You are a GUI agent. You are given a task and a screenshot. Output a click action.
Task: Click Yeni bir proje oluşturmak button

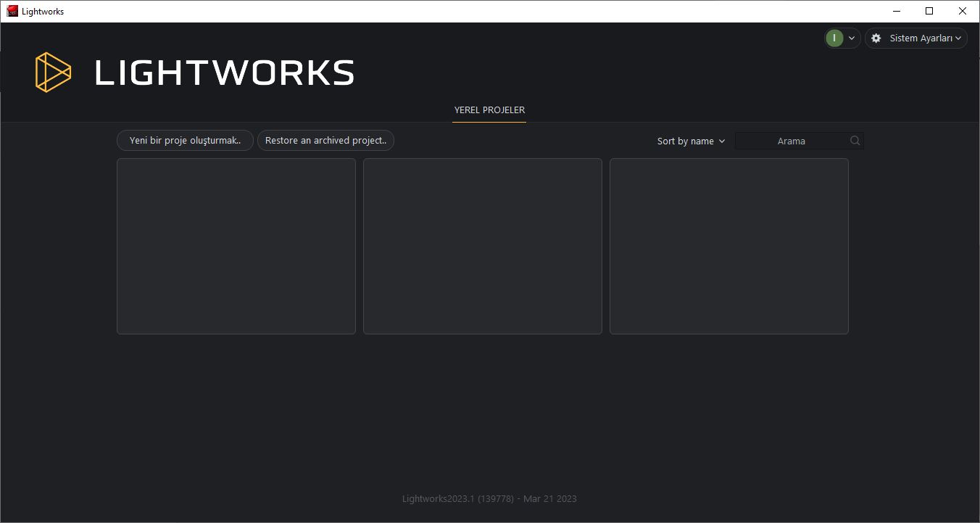(x=185, y=141)
